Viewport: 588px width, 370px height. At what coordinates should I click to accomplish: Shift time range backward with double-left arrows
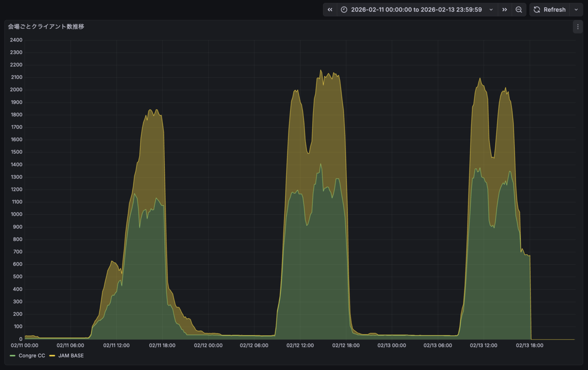tap(330, 10)
